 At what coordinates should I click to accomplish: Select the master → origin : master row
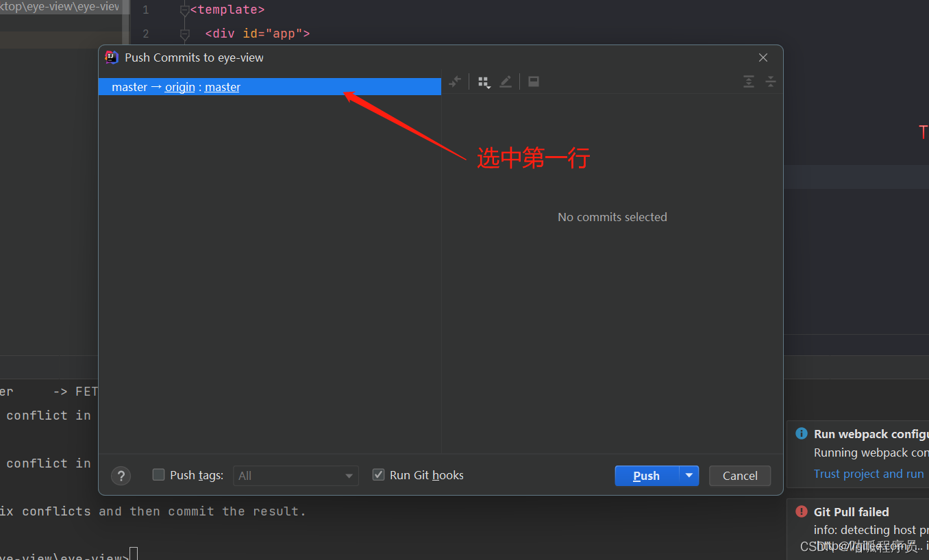tap(270, 87)
